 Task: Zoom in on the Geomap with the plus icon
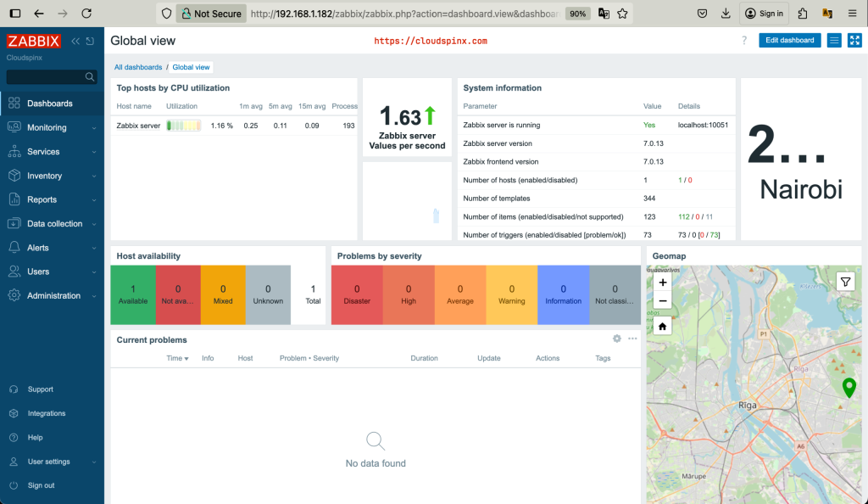coord(662,282)
